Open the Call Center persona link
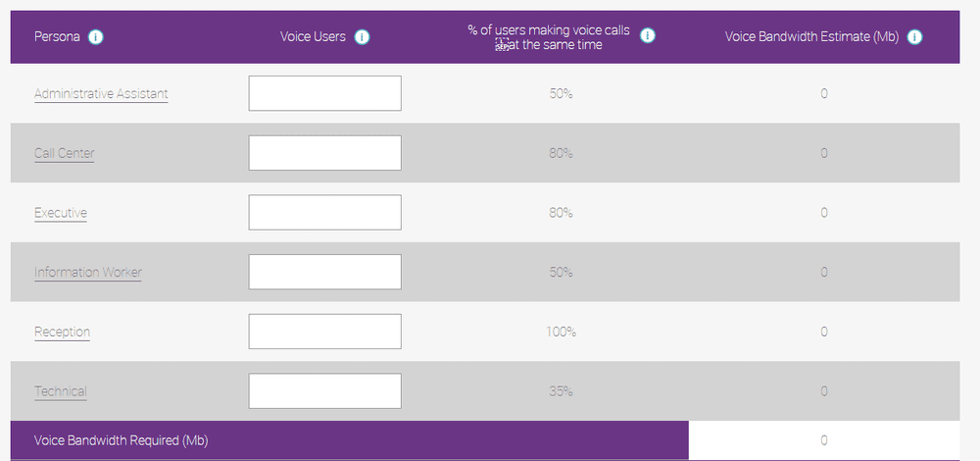Image resolution: width=980 pixels, height=461 pixels. pos(64,153)
